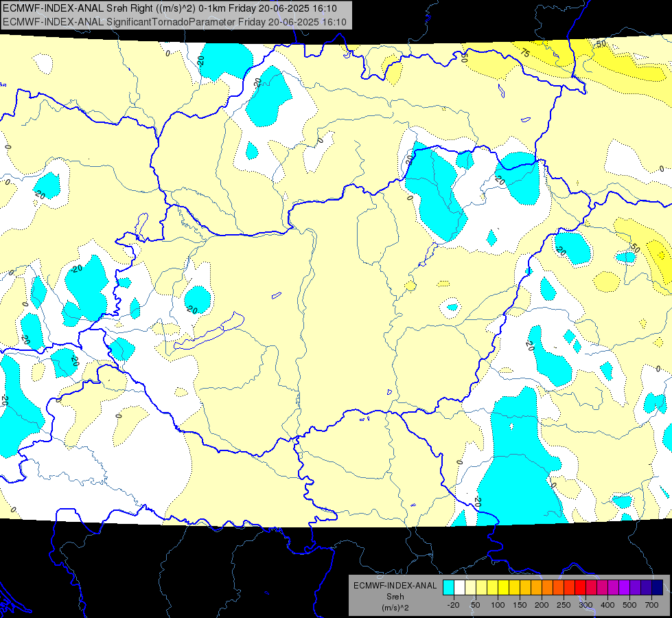Select the dark navy swatch ending the legend
672x618 pixels.
coord(658,588)
